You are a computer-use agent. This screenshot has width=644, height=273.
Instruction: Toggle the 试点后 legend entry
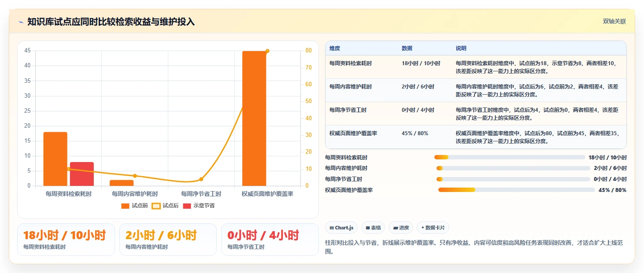coord(165,206)
